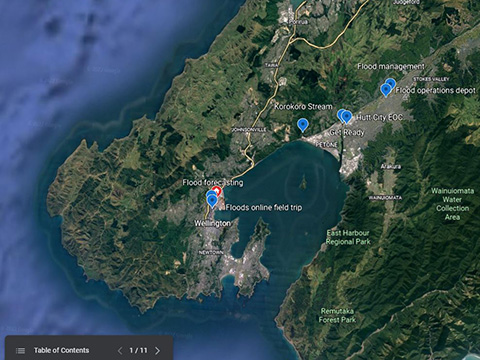The image size is (480, 360).
Task: Click the Floods online field trip label
Action: coord(264,208)
